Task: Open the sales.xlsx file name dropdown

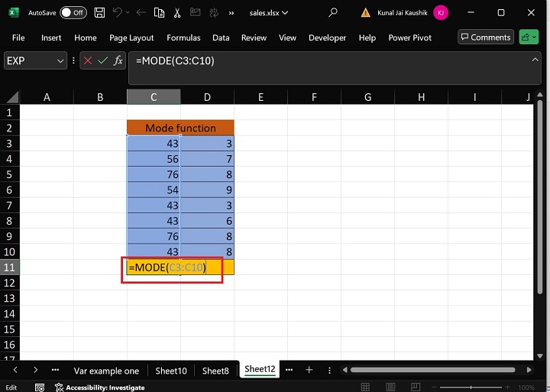Action: (269, 13)
